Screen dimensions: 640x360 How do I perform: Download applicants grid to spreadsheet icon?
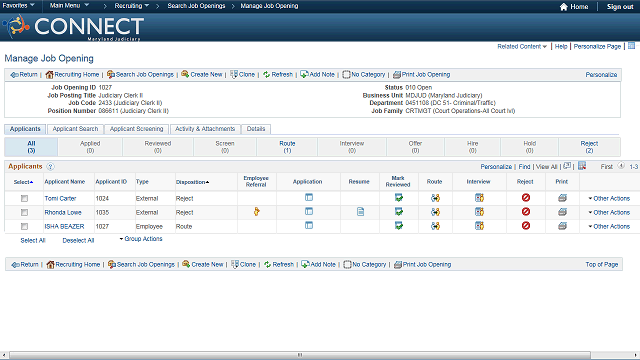[x=582, y=166]
